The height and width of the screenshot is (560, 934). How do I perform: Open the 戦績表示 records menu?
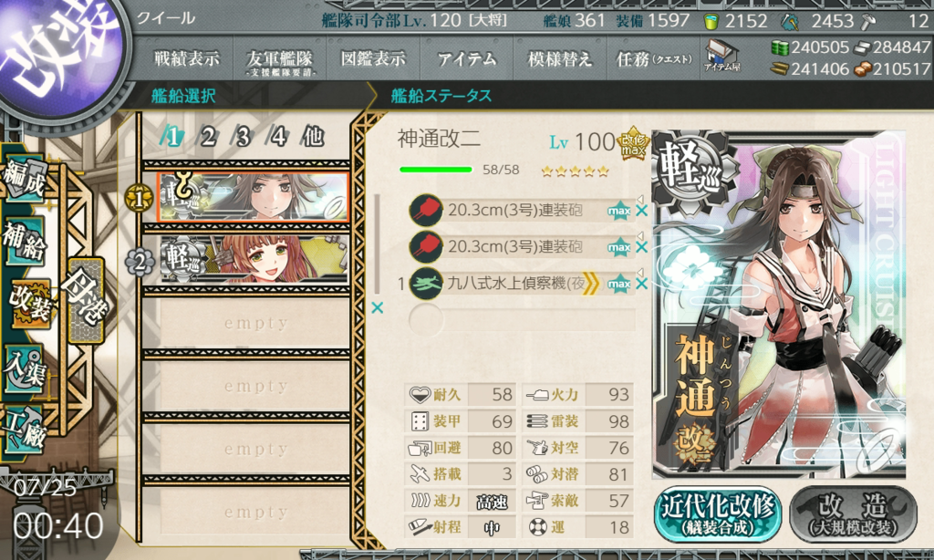pos(186,58)
